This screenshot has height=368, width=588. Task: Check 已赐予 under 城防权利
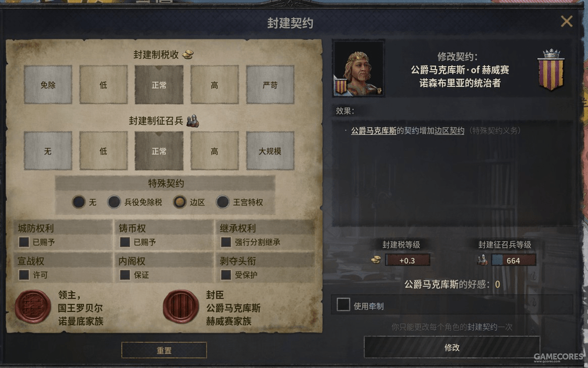click(x=24, y=242)
